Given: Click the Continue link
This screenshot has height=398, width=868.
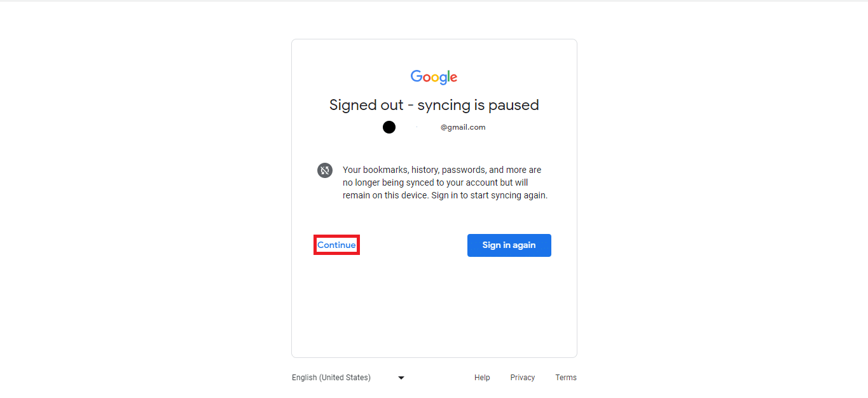Looking at the screenshot, I should (x=336, y=245).
